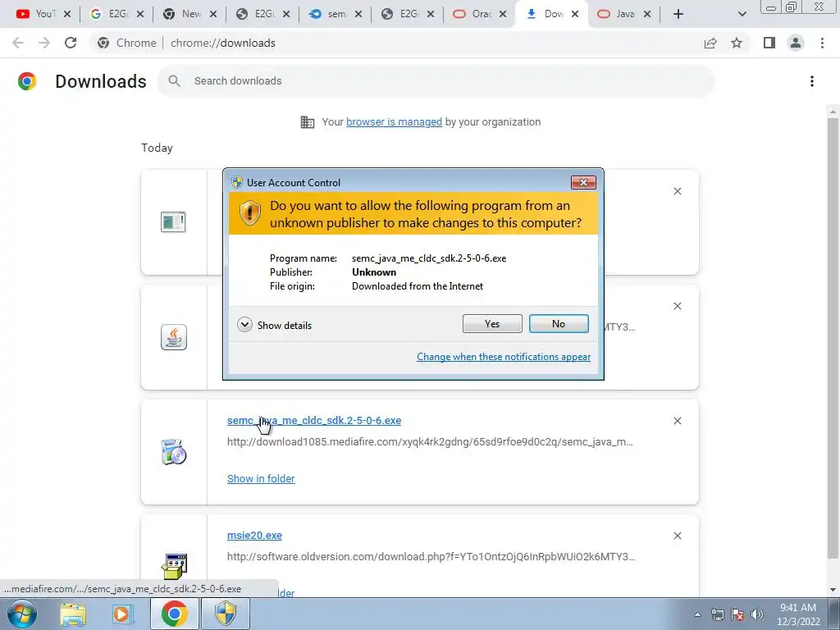
Task: Click the UAC shield taskbar button
Action: (226, 614)
